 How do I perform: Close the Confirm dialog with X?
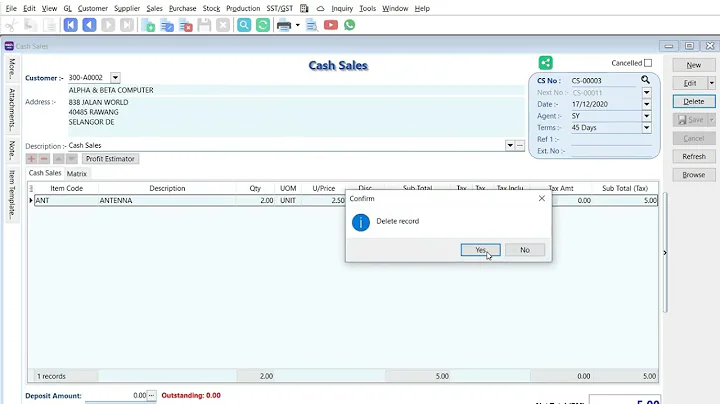tap(542, 198)
